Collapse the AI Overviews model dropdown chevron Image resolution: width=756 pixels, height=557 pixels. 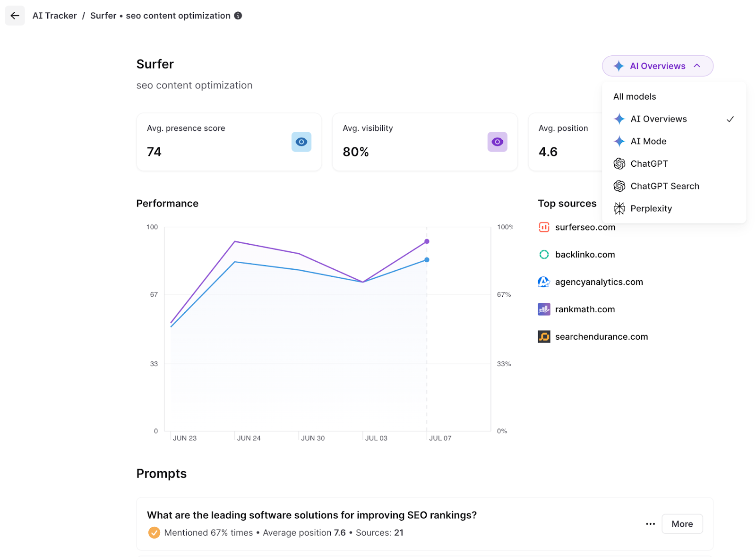pos(697,66)
